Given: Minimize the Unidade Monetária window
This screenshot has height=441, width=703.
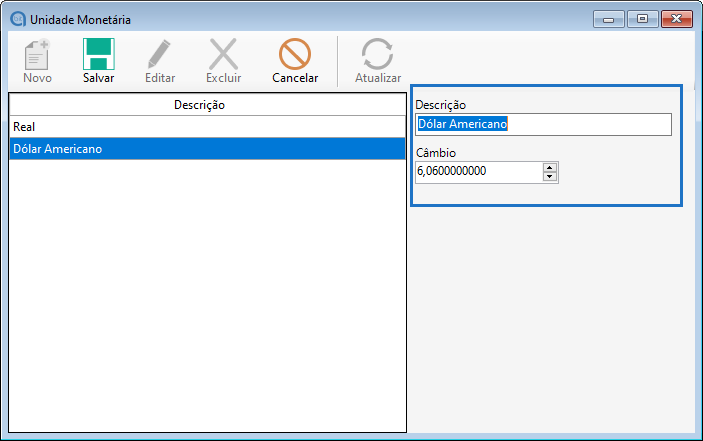Looking at the screenshot, I should 608,18.
